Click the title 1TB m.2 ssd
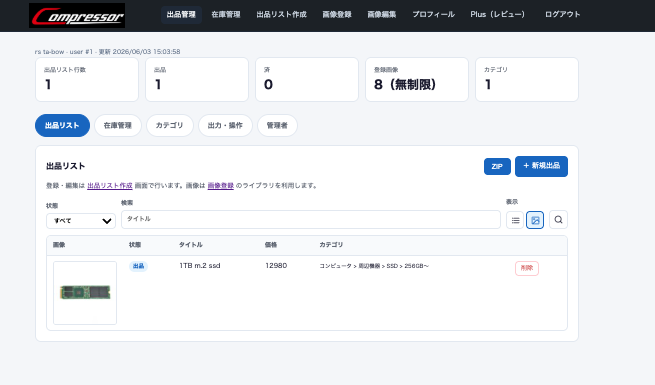Viewport: 655px width, 385px height. (200, 266)
